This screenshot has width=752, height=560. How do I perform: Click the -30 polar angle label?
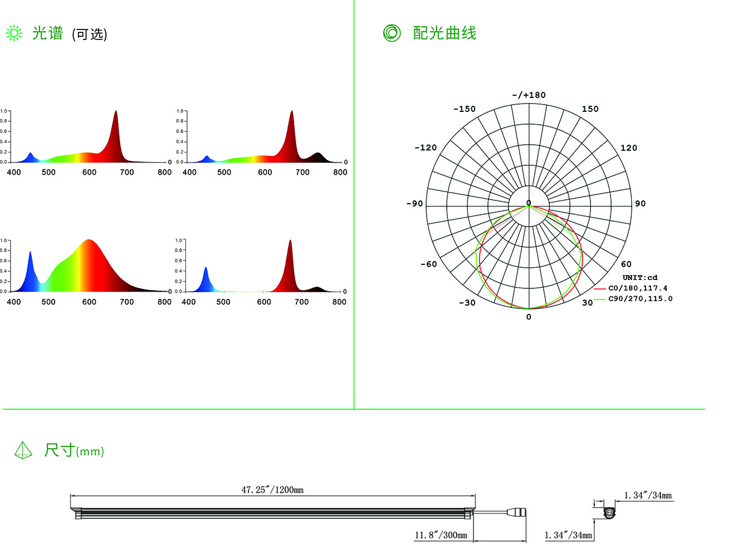click(x=467, y=303)
